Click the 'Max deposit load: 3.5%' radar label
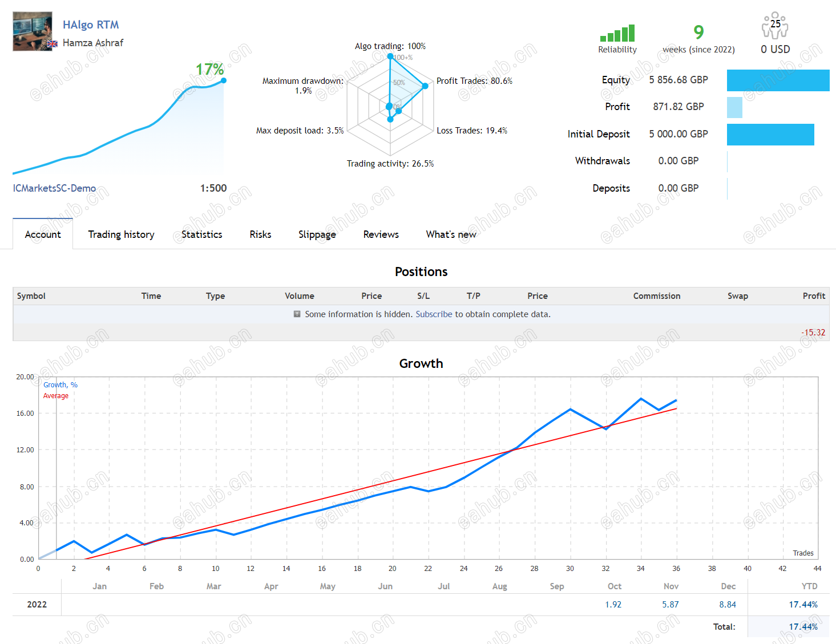This screenshot has height=644, width=836. point(300,131)
